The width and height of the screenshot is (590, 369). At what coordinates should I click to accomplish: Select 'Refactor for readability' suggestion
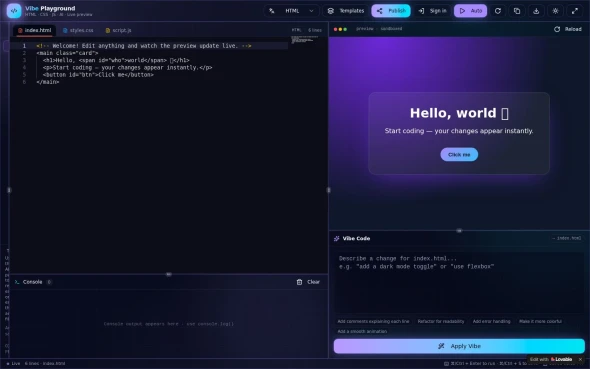441,321
